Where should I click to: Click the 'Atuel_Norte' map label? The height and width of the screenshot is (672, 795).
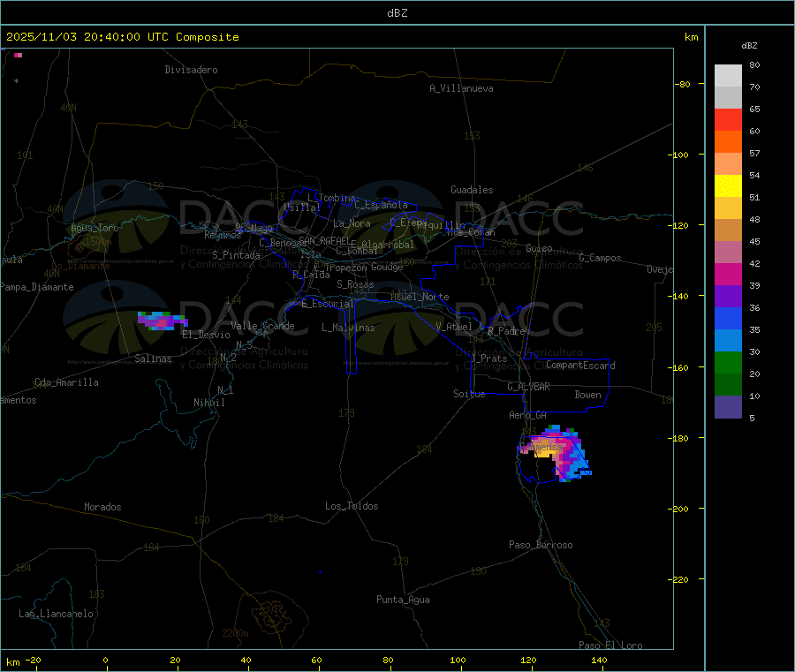coord(420,297)
